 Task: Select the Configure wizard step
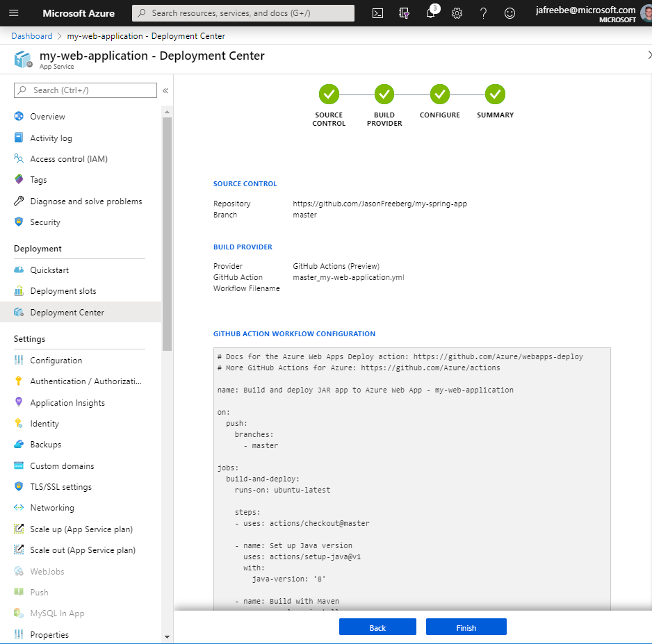pos(440,94)
